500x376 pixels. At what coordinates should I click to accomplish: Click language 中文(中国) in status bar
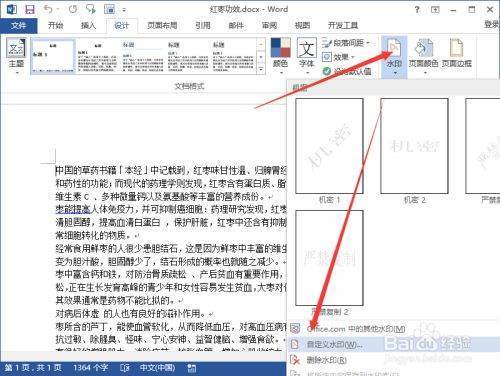(157, 368)
